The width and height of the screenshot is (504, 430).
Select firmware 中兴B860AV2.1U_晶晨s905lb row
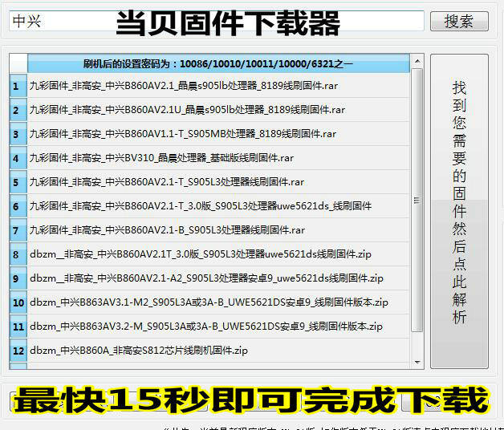pyautogui.click(x=218, y=110)
